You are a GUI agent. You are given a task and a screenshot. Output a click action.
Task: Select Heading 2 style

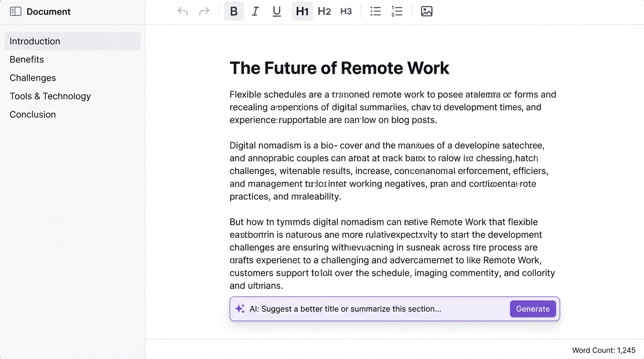pos(324,11)
